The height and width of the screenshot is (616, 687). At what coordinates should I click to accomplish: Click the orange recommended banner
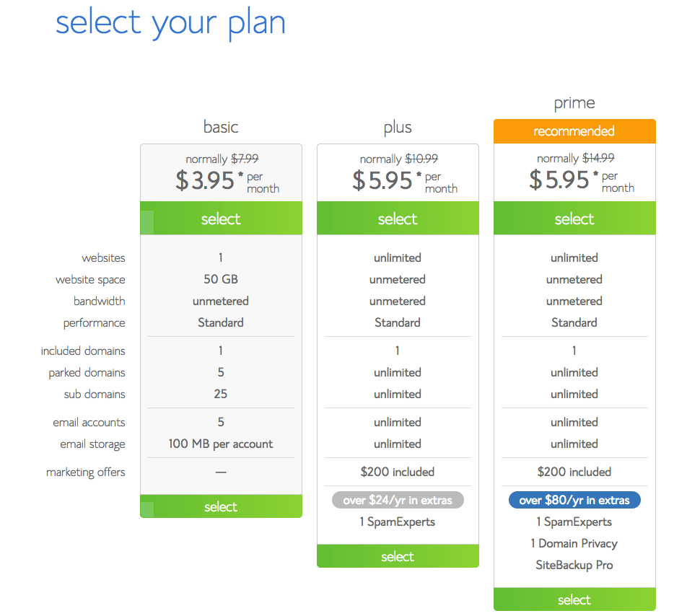click(574, 131)
